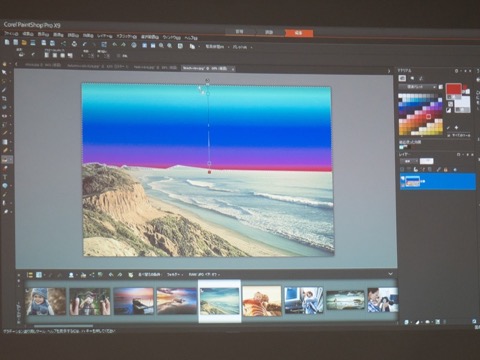Collapse the organizer panel with the chevron

(x=391, y=274)
